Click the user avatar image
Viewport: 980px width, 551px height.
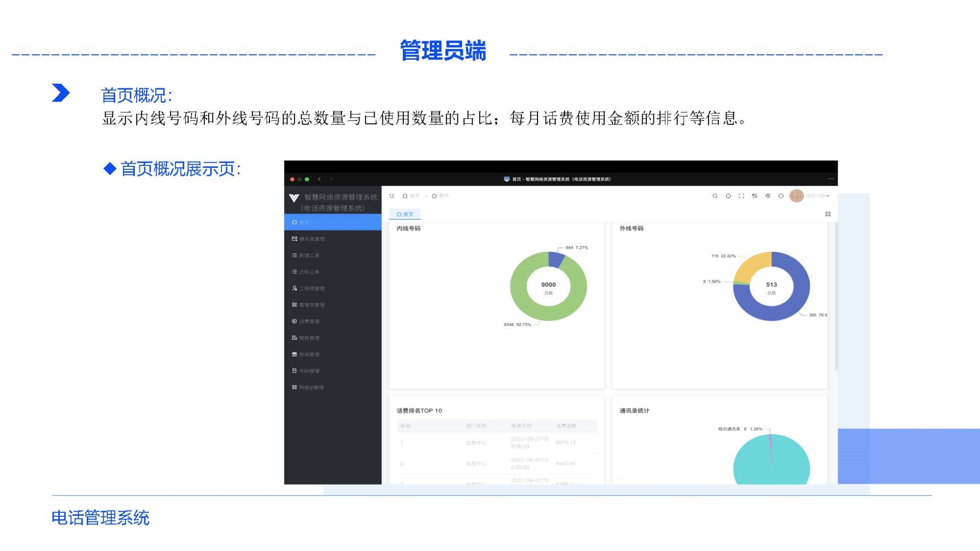796,196
